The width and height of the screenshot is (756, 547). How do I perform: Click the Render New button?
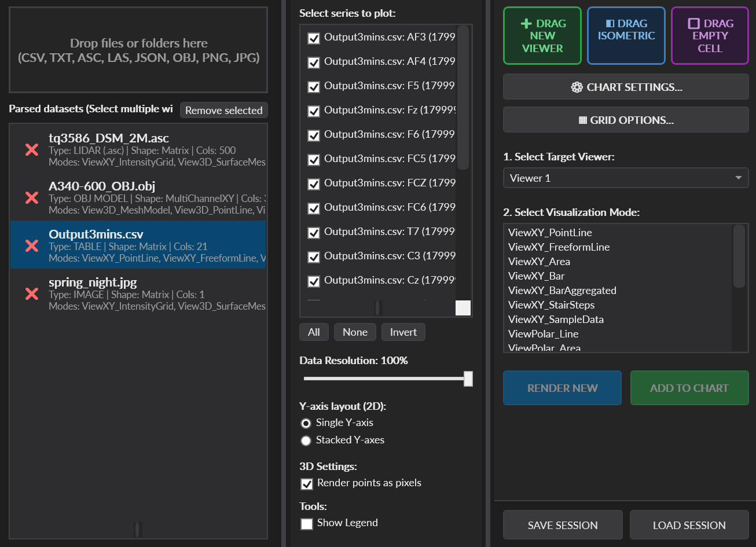562,388
